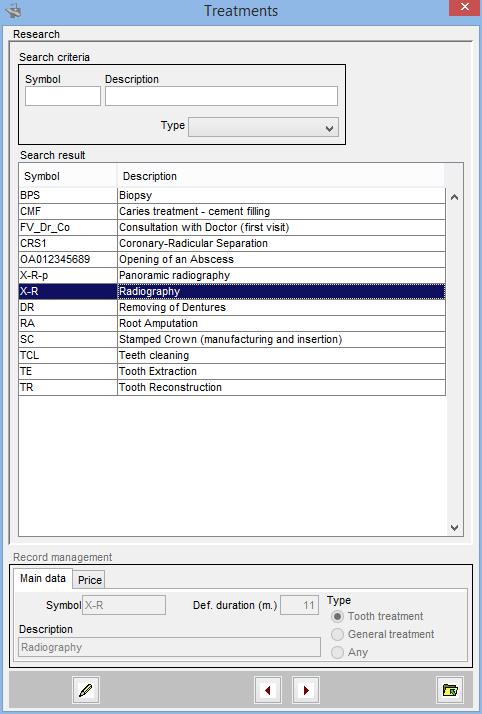Screen dimensions: 482x714
Task: Open the Type dropdown in search criteria
Action: (x=264, y=127)
